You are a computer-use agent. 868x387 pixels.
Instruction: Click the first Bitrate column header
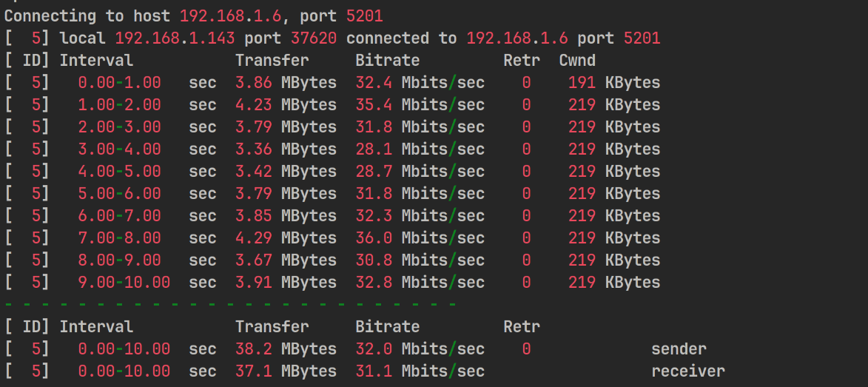(388, 61)
